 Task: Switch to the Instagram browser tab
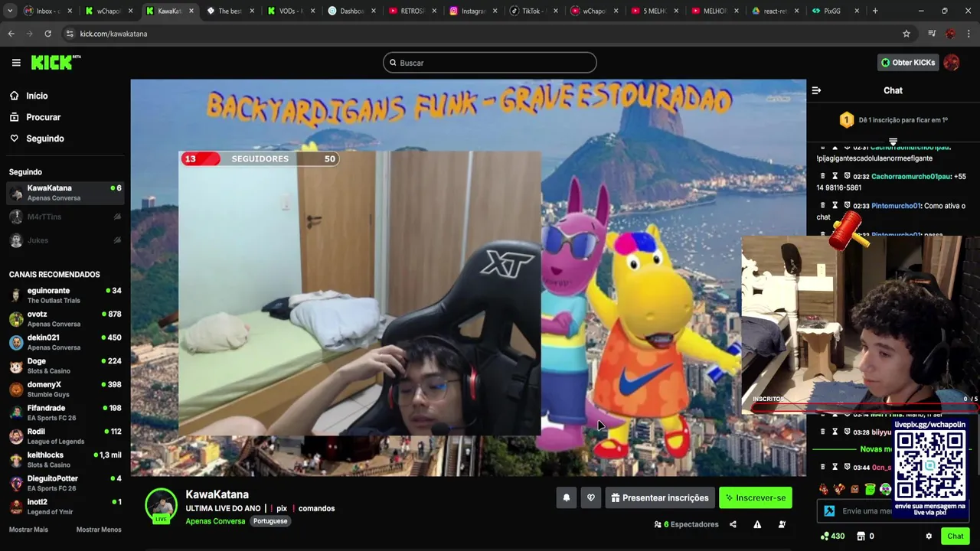[x=473, y=11]
